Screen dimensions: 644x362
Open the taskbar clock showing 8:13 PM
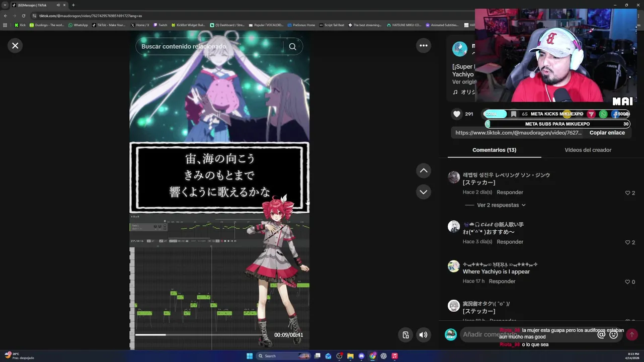[x=632, y=355]
